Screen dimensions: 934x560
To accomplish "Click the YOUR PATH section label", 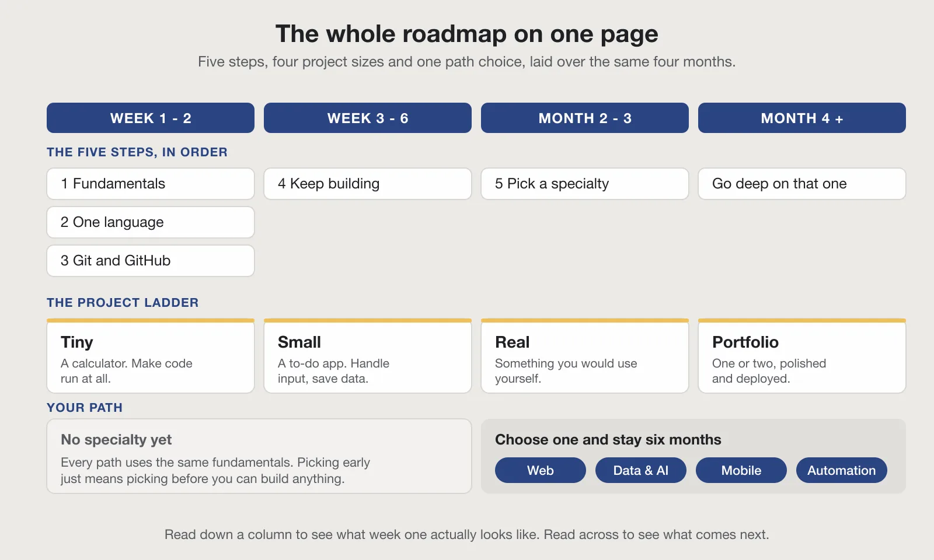I will [x=85, y=408].
